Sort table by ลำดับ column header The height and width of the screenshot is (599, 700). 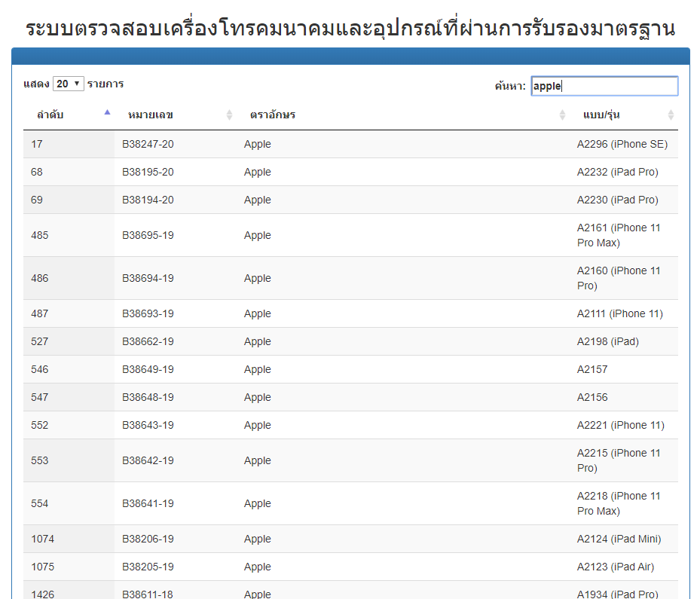pyautogui.click(x=50, y=115)
